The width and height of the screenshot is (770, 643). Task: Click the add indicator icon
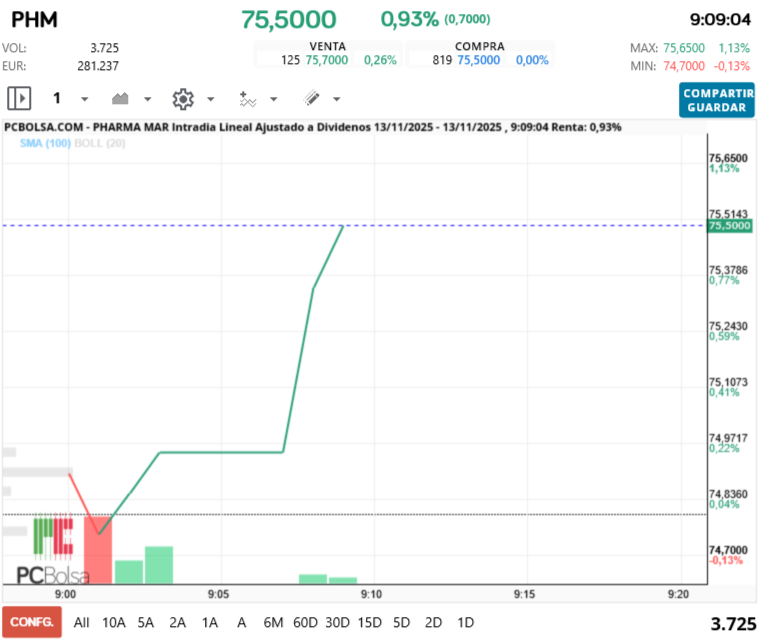(248, 99)
